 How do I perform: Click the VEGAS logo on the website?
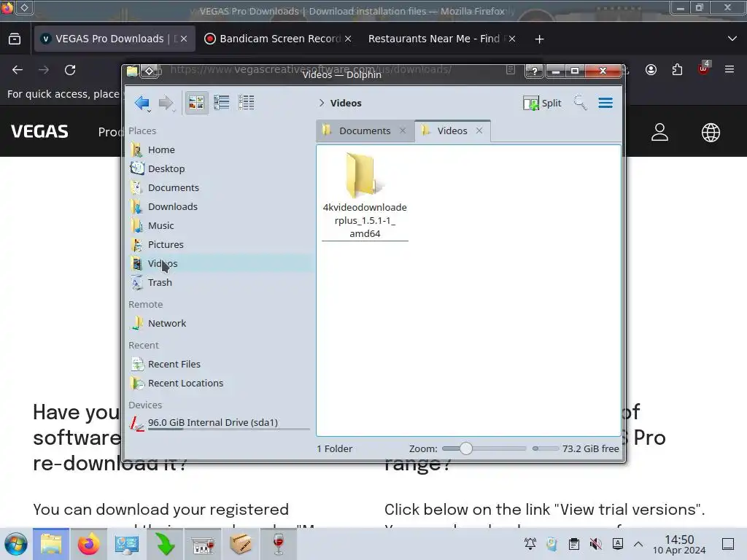(39, 131)
